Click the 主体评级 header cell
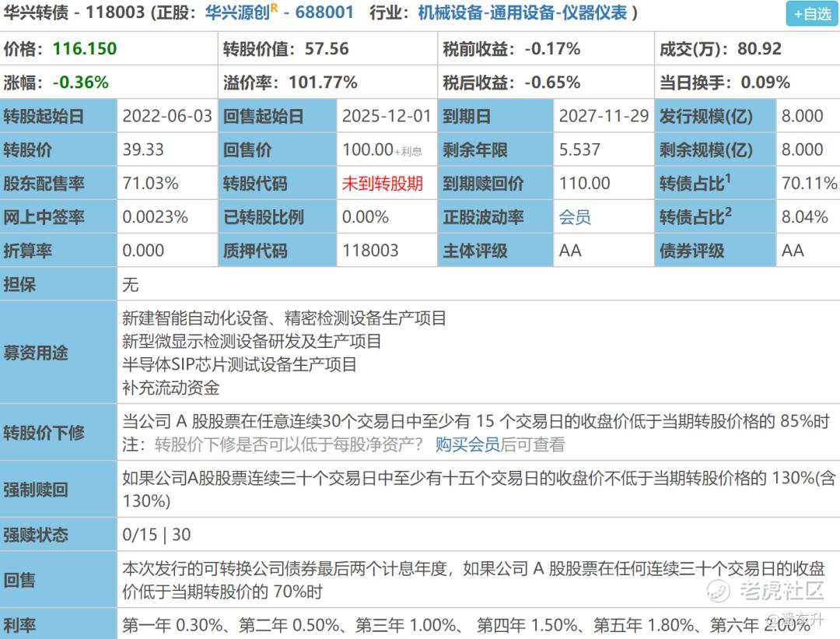Viewport: 840px width, 639px height. pos(495,251)
